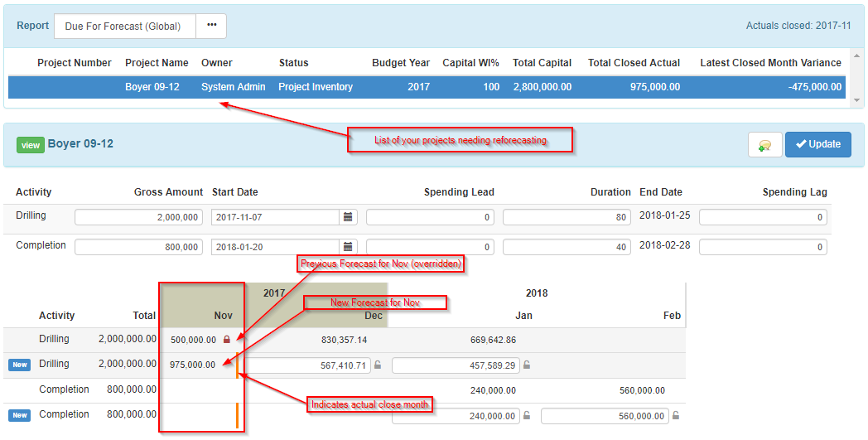Click lock icon beside 560,000.00 Feb Completion input
The image size is (868, 440).
[x=677, y=416]
